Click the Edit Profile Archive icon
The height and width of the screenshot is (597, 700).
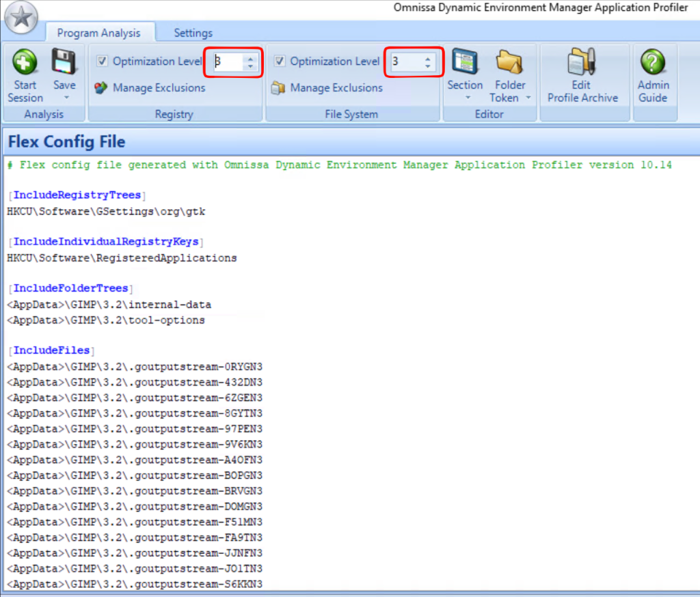click(x=582, y=61)
